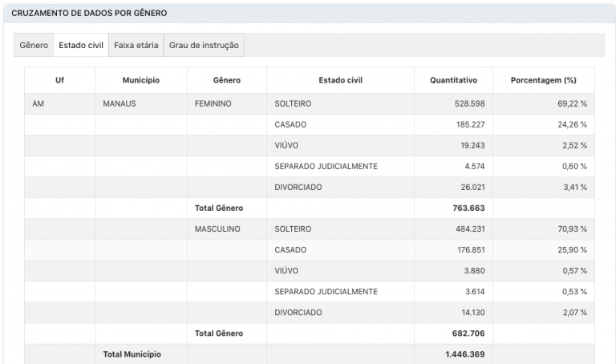Click the Uf column header
616x364 pixels.
59,80
